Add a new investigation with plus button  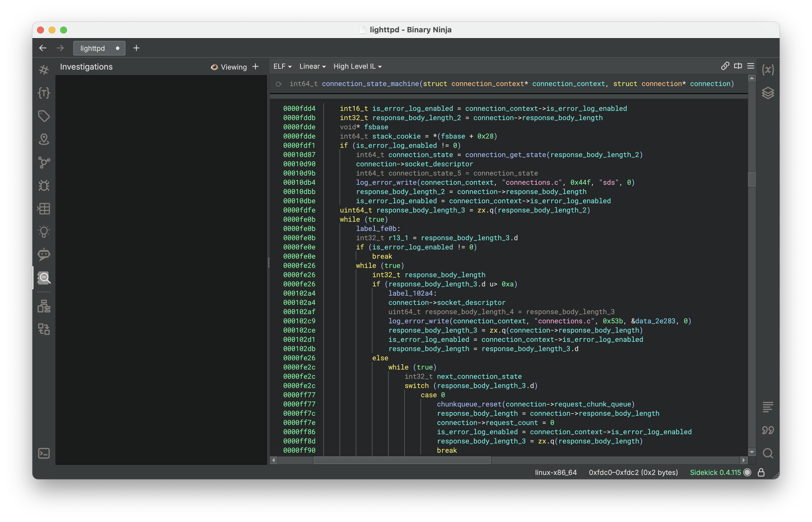coord(256,67)
